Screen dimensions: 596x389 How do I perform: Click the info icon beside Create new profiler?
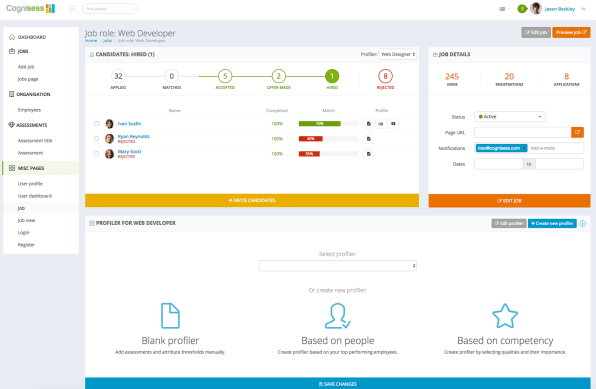coord(583,224)
